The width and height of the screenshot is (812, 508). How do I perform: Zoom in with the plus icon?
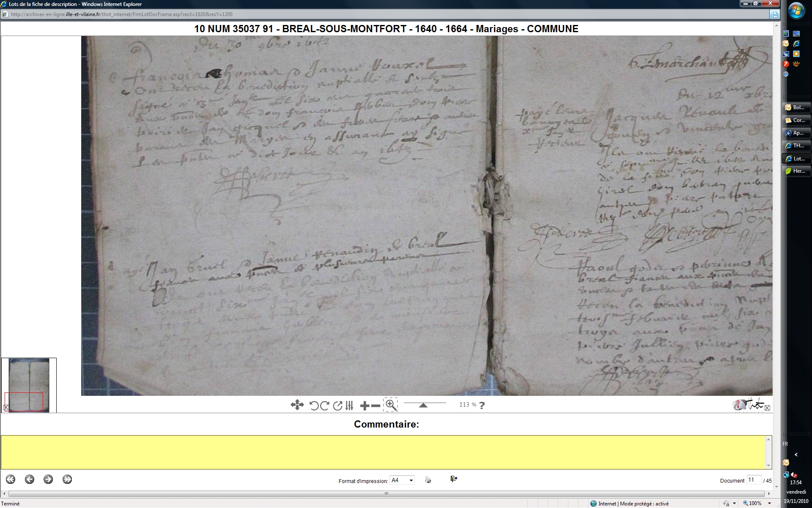click(x=364, y=406)
